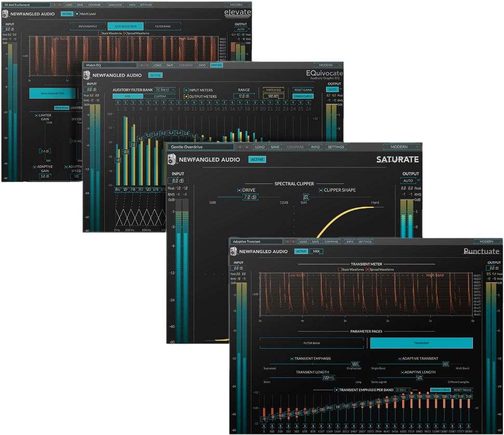Go to previous preset in Saturate

(240, 147)
